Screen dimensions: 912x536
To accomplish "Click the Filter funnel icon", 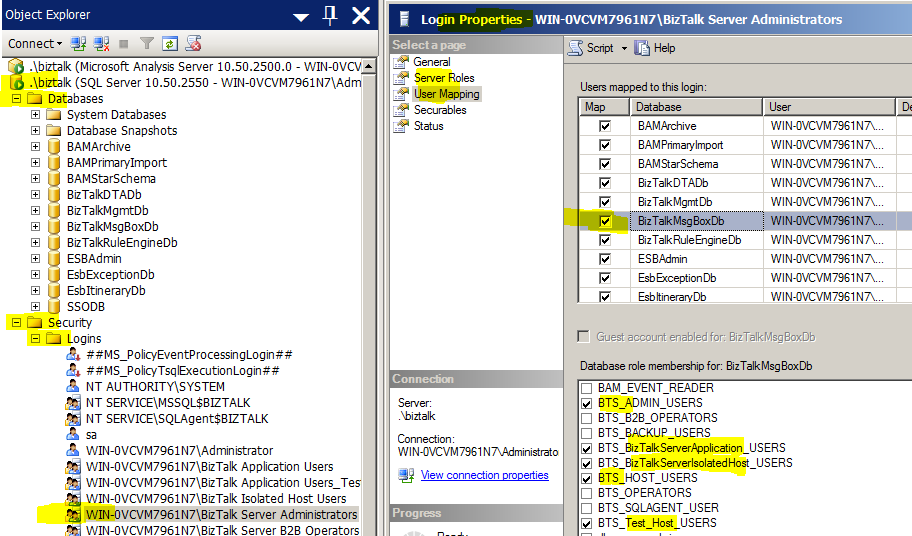I will point(147,44).
